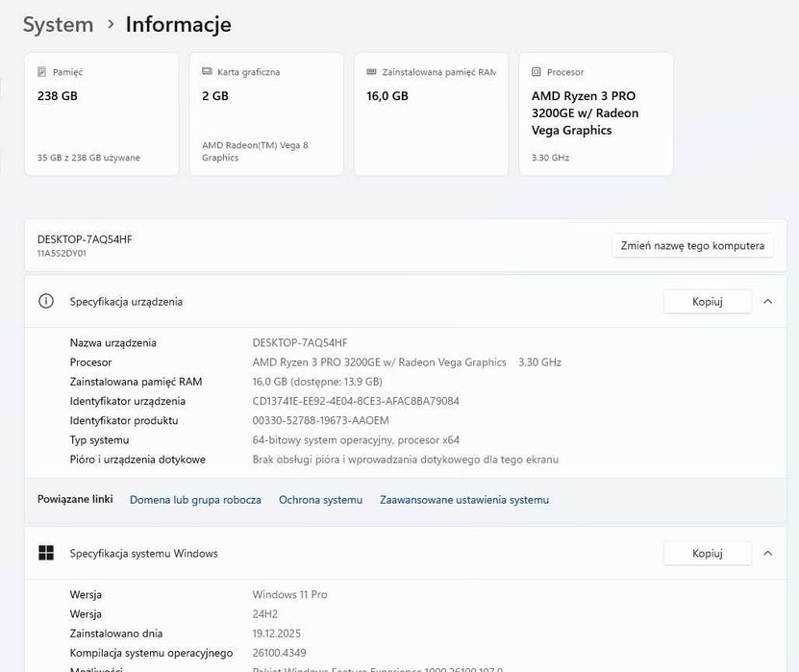Click the Kompilacja systemu operacyjnego label
This screenshot has height=672, width=799.
pyautogui.click(x=151, y=653)
